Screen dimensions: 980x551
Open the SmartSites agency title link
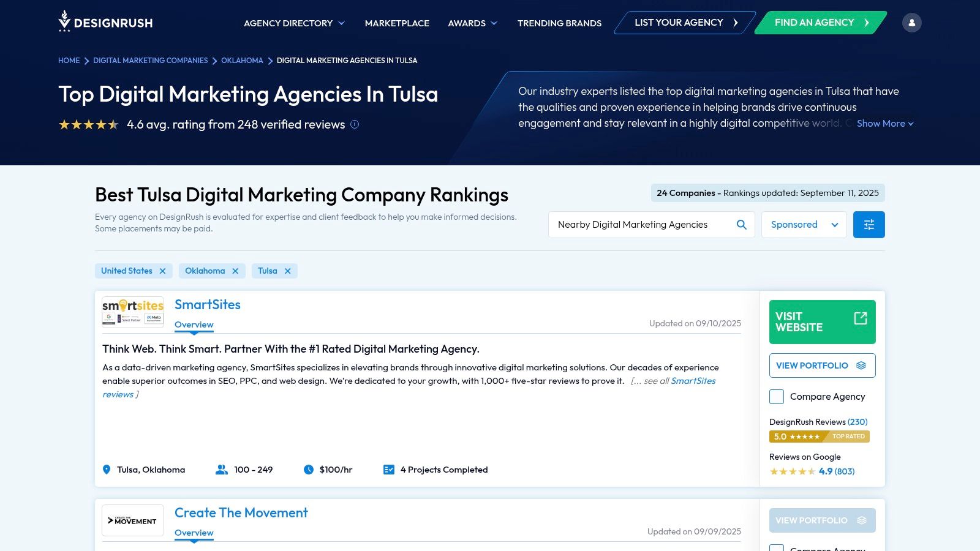(208, 305)
